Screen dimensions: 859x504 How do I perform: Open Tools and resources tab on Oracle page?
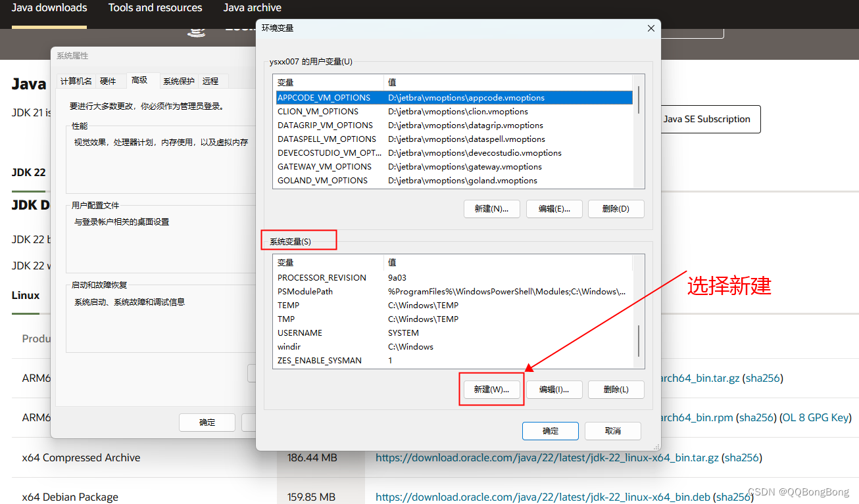(155, 8)
